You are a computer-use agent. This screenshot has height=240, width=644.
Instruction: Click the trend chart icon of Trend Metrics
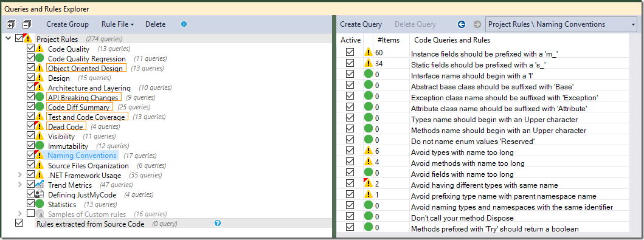tap(40, 185)
